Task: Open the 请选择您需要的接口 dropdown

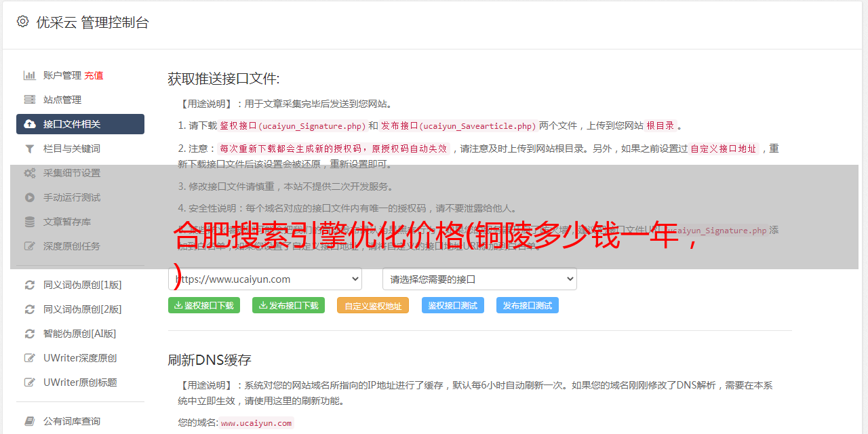Action: [x=479, y=279]
